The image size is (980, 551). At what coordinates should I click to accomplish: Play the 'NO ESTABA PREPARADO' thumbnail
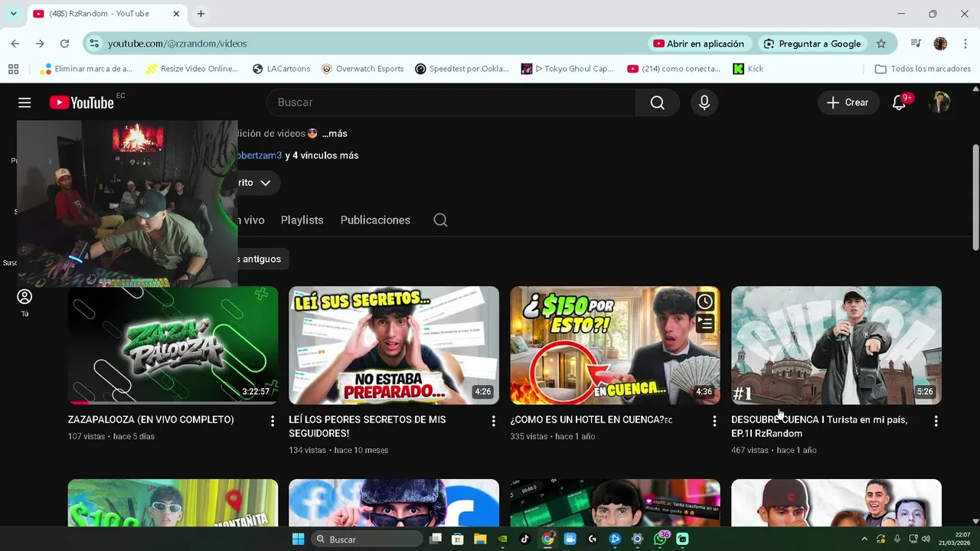coord(394,345)
